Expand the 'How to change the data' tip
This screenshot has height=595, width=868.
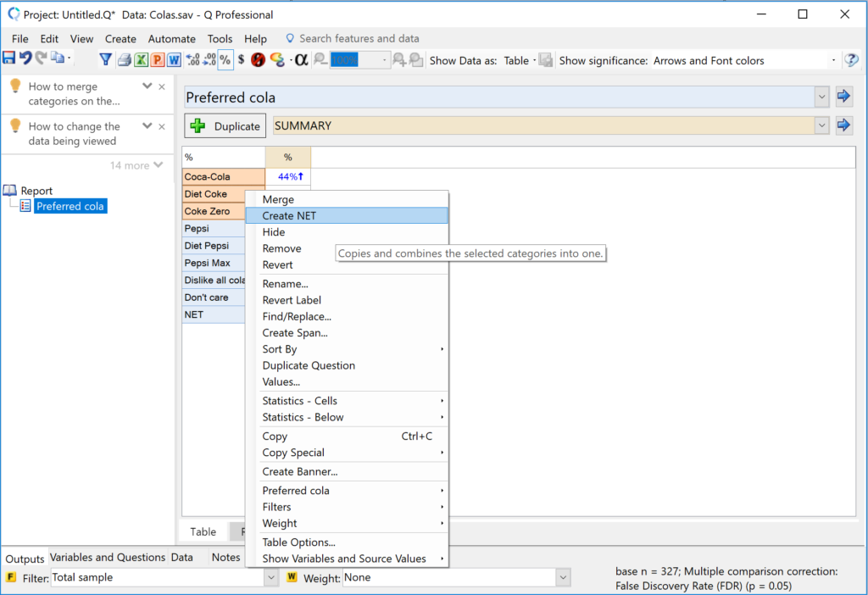(x=147, y=126)
